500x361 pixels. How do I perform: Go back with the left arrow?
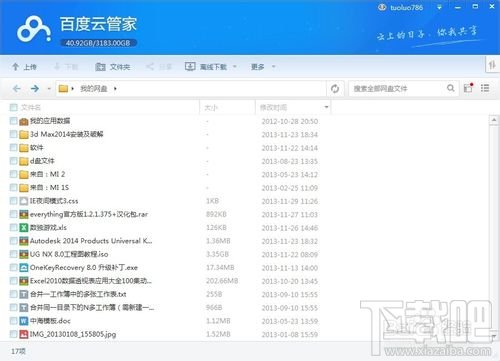(17, 88)
